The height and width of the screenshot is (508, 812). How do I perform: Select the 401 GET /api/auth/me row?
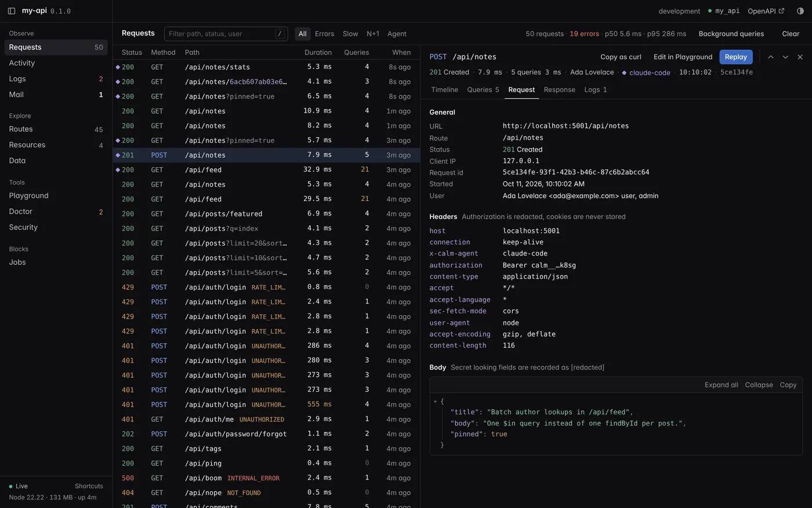tap(266, 419)
